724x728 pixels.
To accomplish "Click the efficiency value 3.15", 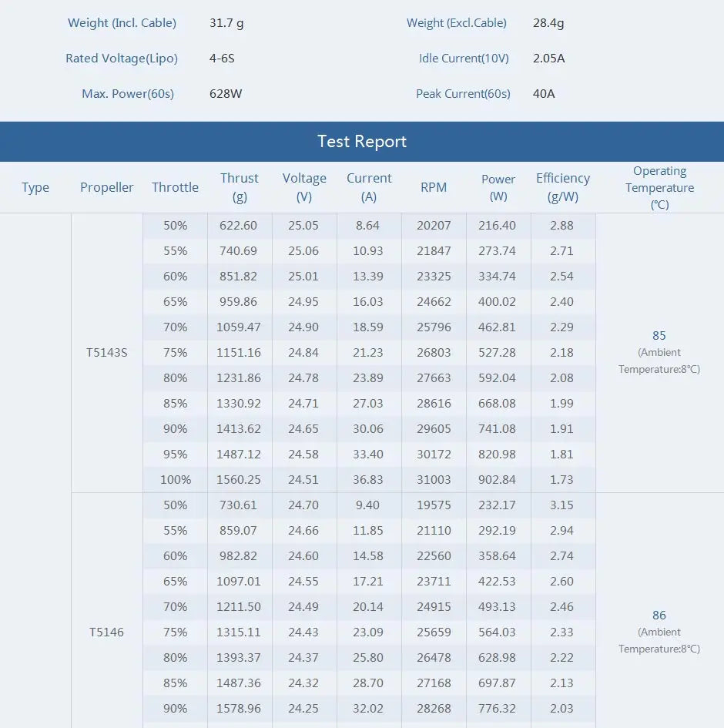I will point(562,505).
